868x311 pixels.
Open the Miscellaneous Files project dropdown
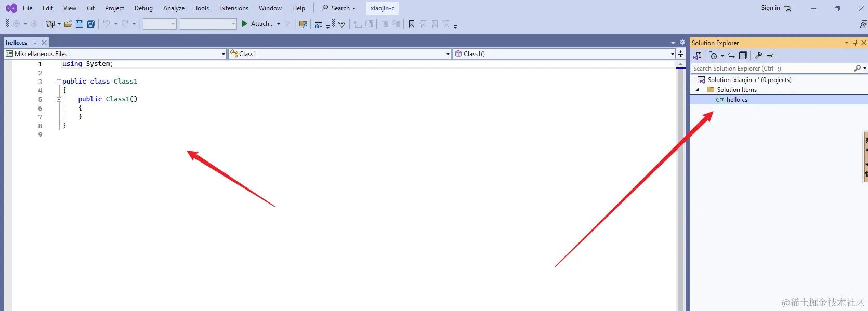pyautogui.click(x=223, y=53)
